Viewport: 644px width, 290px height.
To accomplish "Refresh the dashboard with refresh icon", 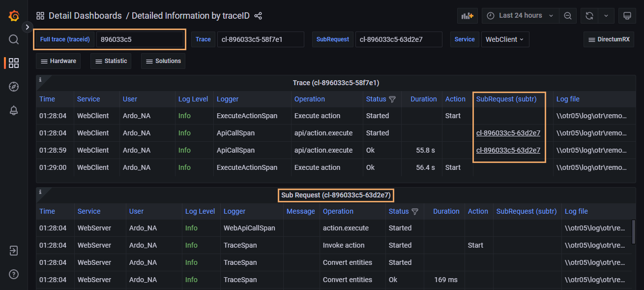I will pyautogui.click(x=589, y=16).
